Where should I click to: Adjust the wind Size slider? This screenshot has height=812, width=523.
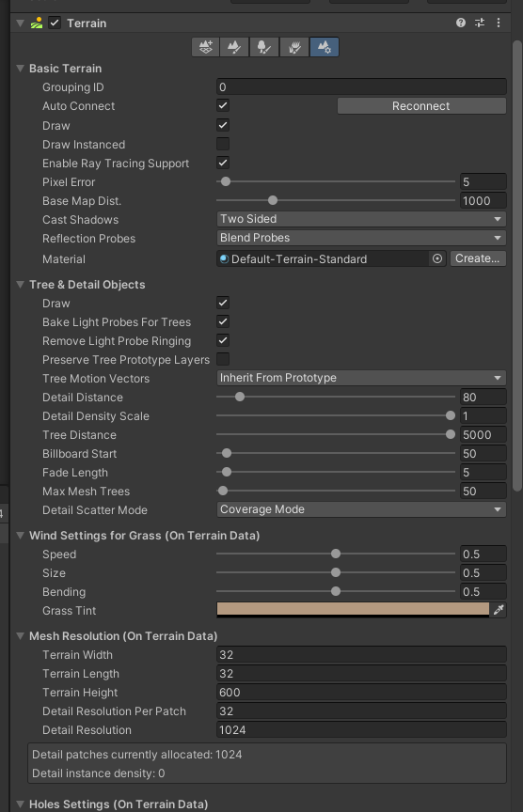point(336,572)
